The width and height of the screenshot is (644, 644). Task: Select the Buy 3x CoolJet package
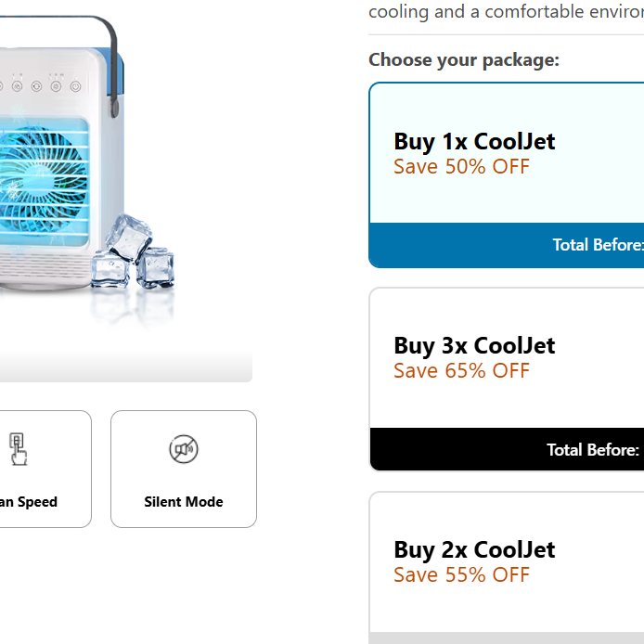point(506,380)
